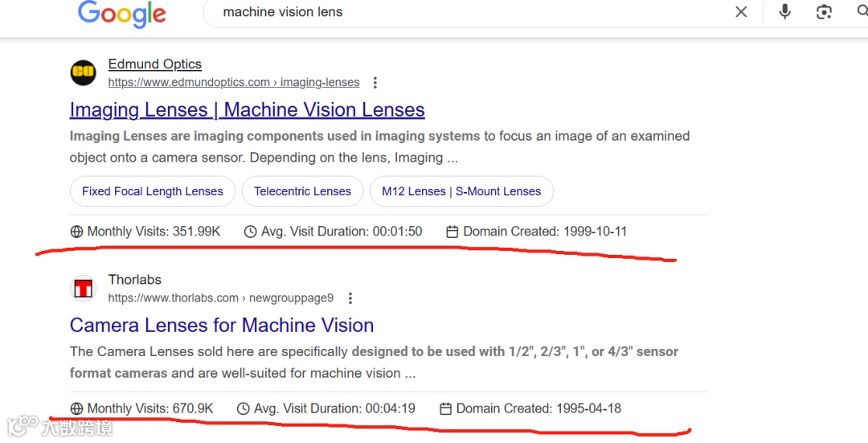Open more options for Edmund Optics result
The image size is (868, 443).
(375, 83)
